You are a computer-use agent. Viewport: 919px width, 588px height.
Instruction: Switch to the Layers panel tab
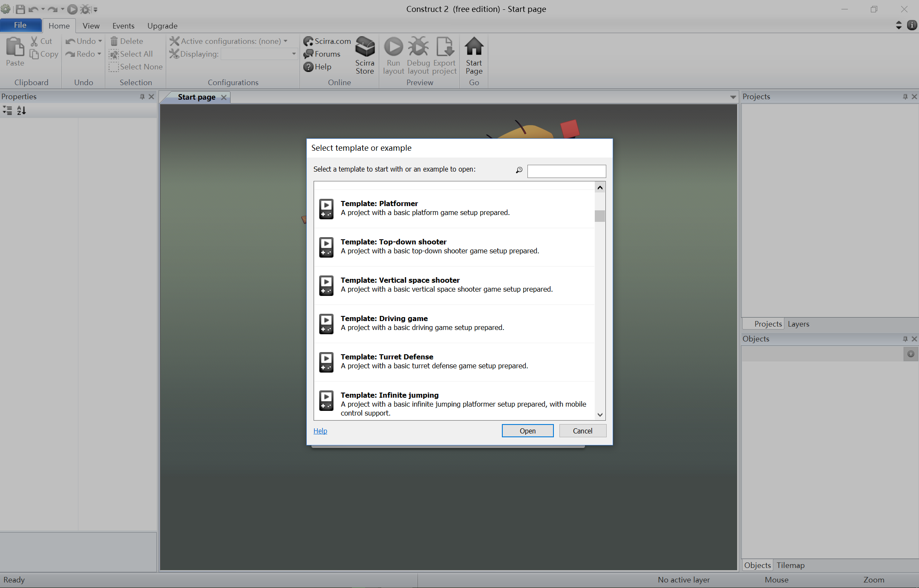click(798, 324)
